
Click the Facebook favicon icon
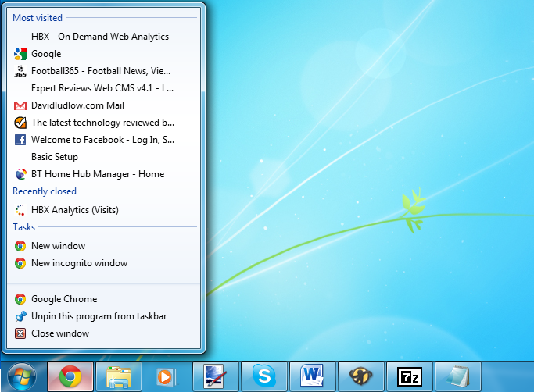click(x=20, y=140)
